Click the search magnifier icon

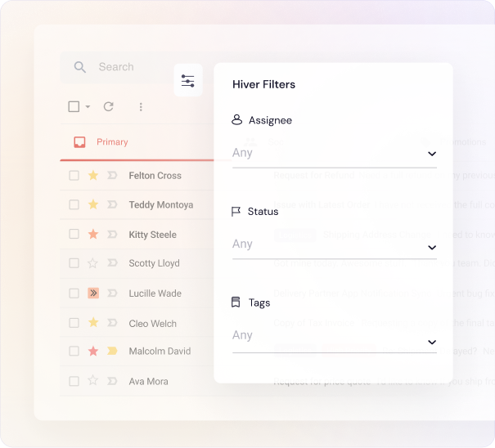[80, 67]
